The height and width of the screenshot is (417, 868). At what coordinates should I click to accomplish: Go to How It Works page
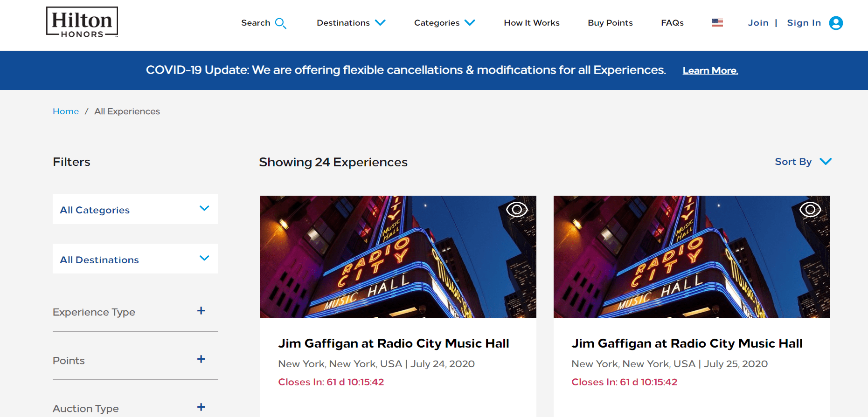pos(532,23)
